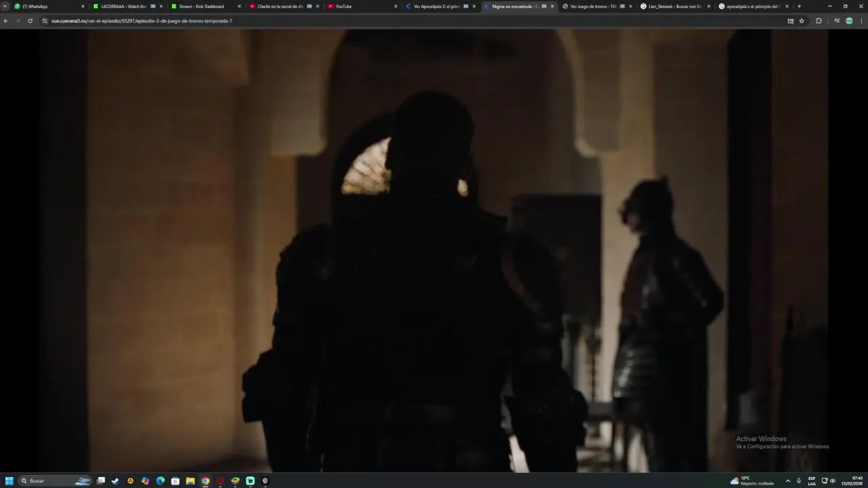Click the taskbar Buscar search box
Screen dimensions: 868x488
point(56,481)
